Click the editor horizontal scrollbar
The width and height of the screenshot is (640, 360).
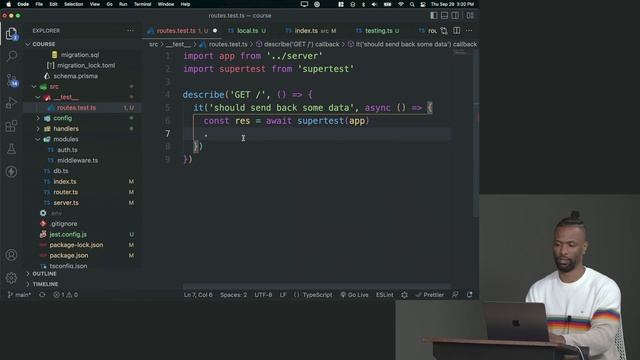[x=317, y=287]
